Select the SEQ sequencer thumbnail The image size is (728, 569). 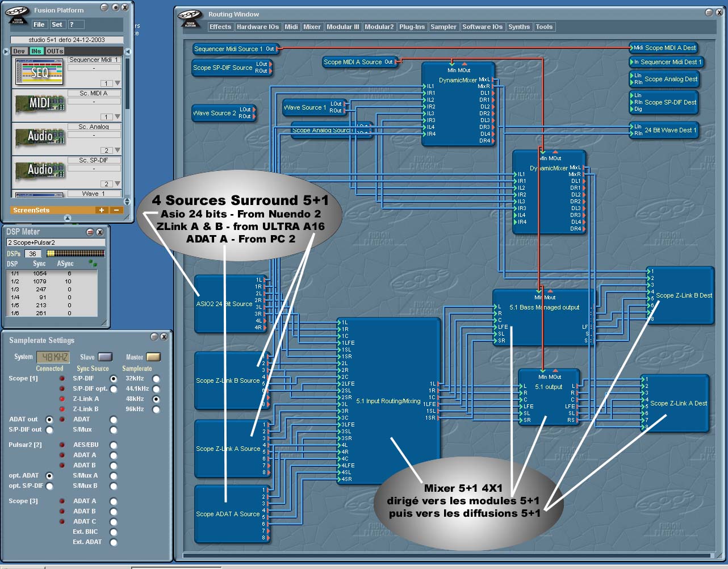point(39,72)
